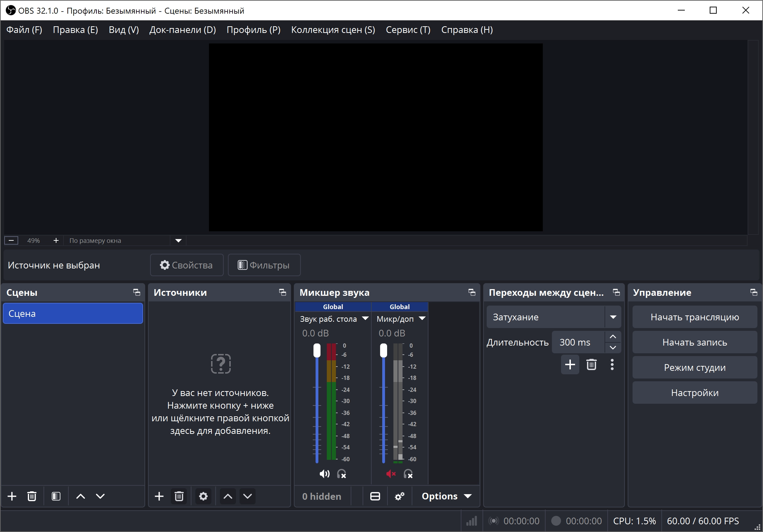Open scene filters icon in Scenes panel

point(56,496)
